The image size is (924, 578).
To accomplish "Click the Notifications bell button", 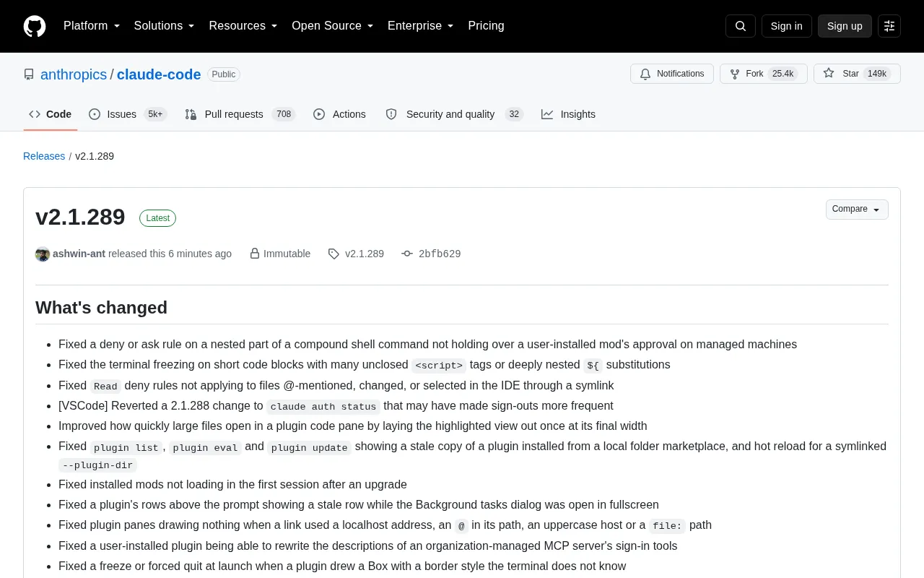I will coord(672,74).
